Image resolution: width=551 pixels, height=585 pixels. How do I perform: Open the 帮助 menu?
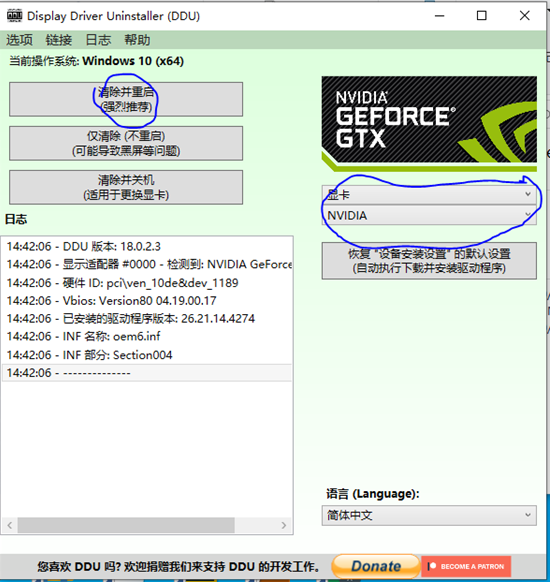pyautogui.click(x=137, y=40)
